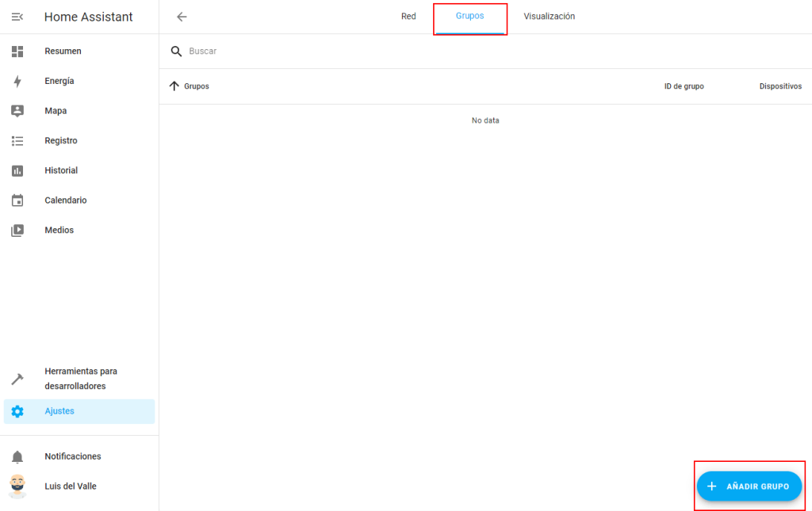The image size is (812, 511).
Task: Click the Historial chart icon
Action: (x=17, y=171)
